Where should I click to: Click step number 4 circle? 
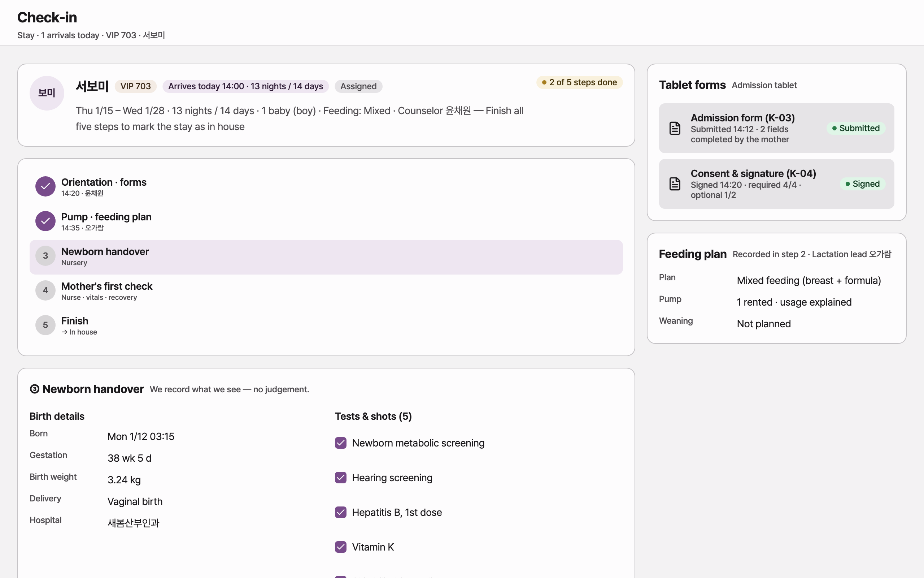coord(45,290)
